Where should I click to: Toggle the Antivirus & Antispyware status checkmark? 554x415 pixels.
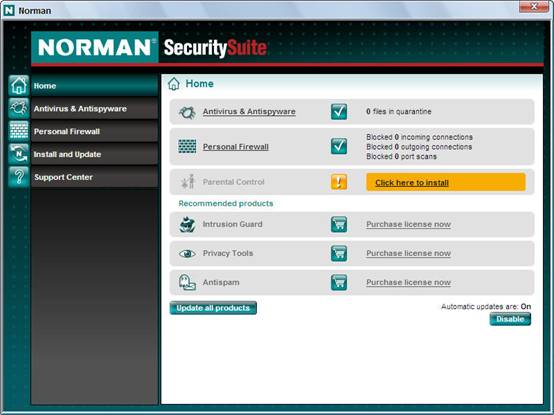pos(339,112)
